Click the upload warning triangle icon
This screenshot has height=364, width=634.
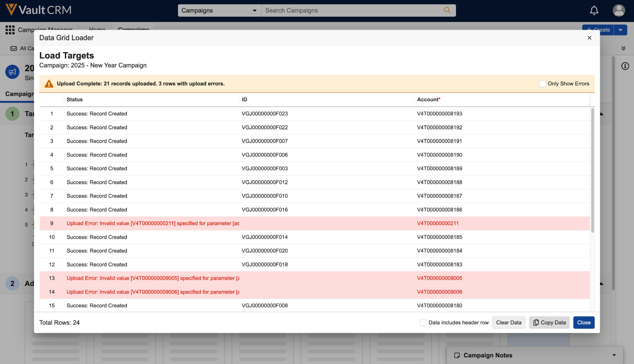pos(49,84)
